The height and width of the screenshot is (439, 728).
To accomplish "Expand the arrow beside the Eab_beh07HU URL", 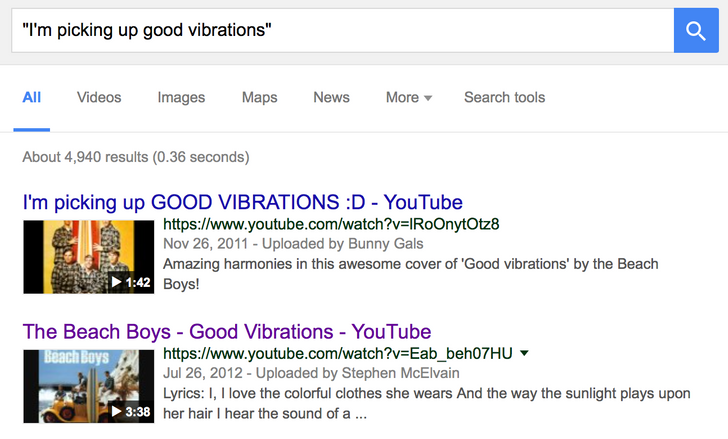I will [x=525, y=353].
